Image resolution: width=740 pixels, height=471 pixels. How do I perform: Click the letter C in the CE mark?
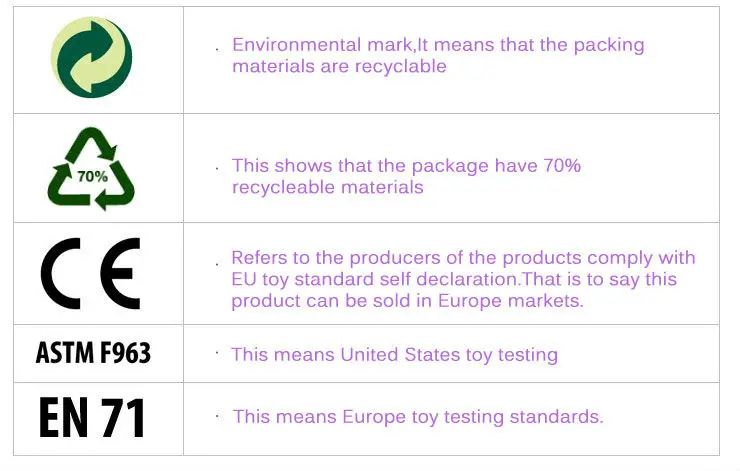60,273
